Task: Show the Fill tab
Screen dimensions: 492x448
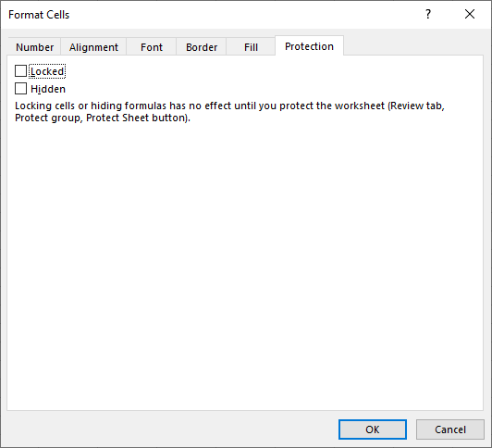Action: click(x=251, y=47)
